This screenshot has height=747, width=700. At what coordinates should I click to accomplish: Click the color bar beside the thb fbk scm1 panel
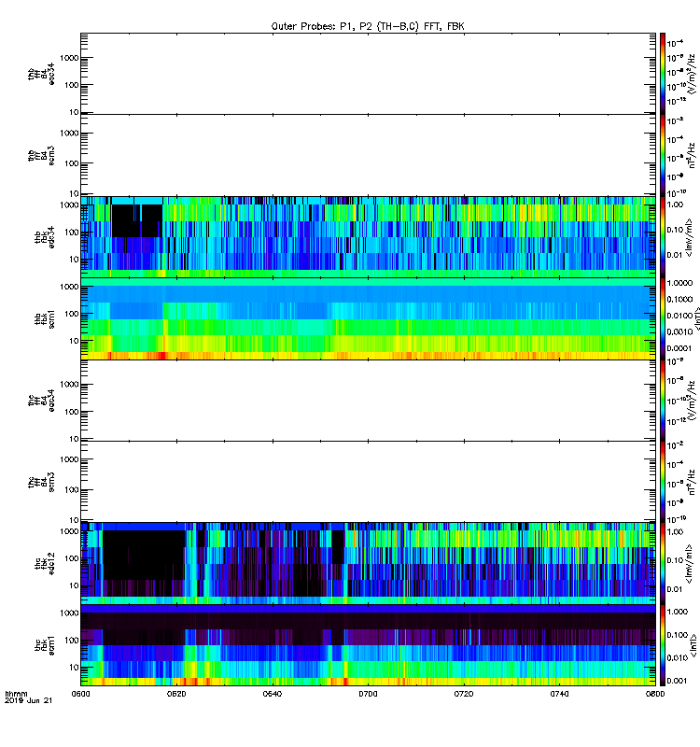663,318
